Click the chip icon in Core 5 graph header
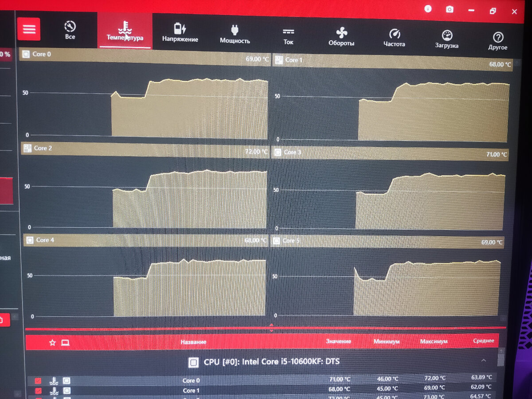Screen dimensions: 532x399 (x=276, y=241)
